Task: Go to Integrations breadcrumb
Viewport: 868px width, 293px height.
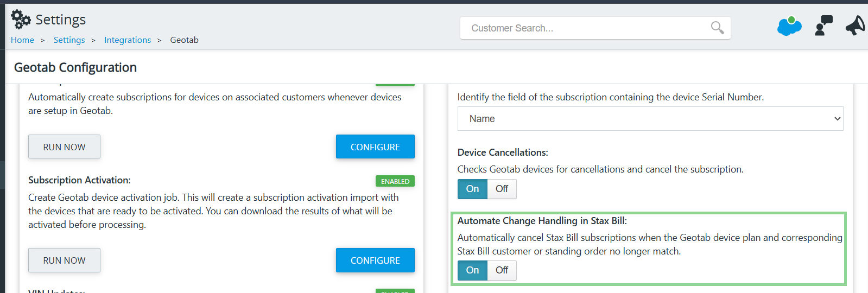Action: (128, 40)
